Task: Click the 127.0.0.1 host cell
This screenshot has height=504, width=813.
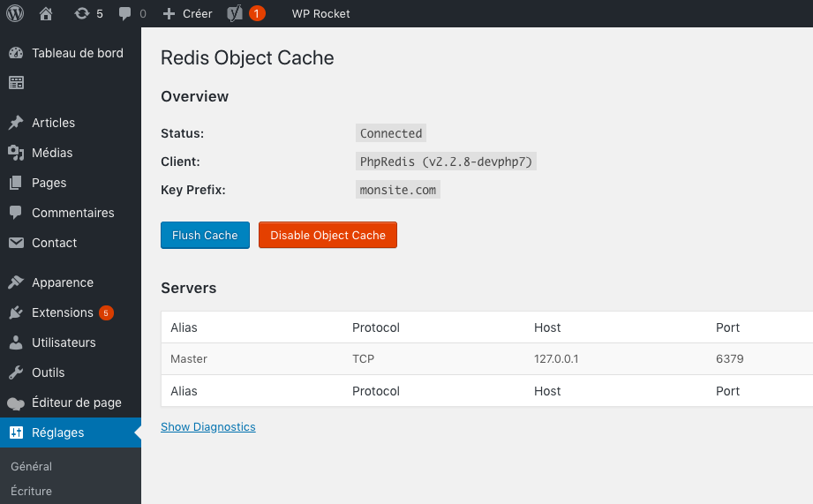Action: coord(556,359)
